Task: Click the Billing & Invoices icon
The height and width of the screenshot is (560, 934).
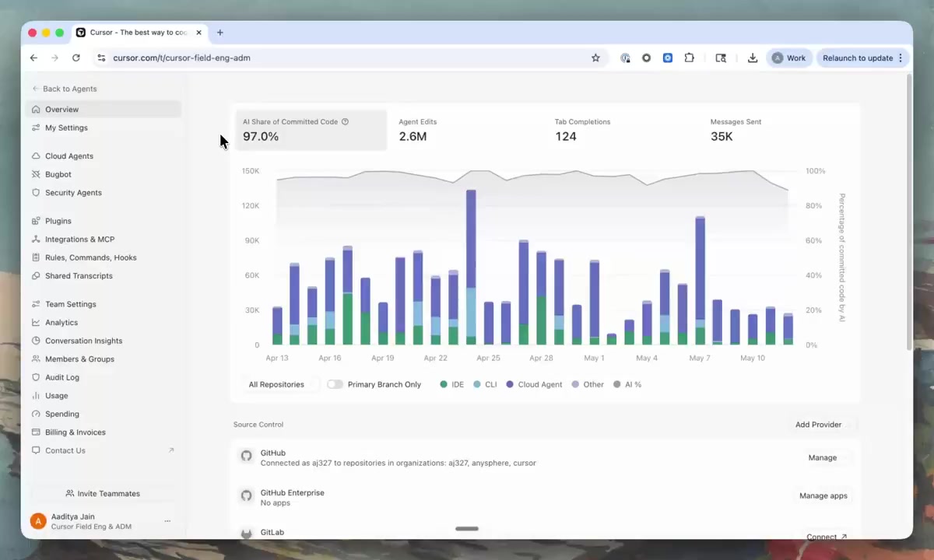Action: (x=36, y=432)
